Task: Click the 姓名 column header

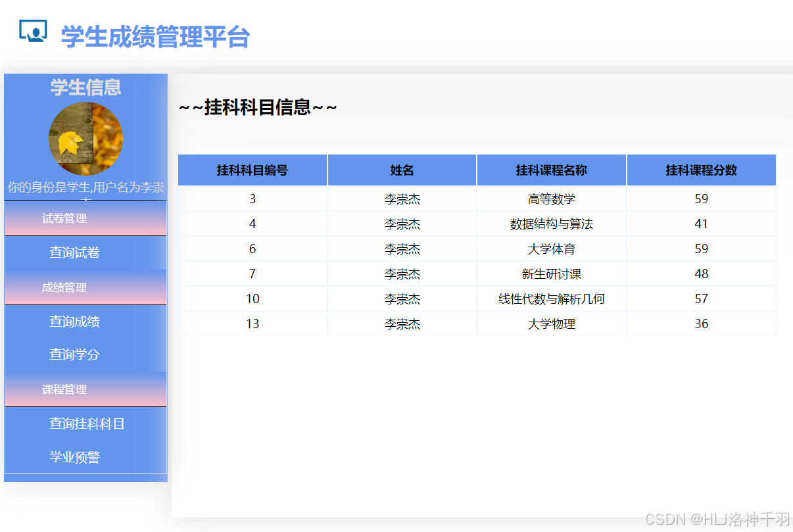Action: click(402, 170)
